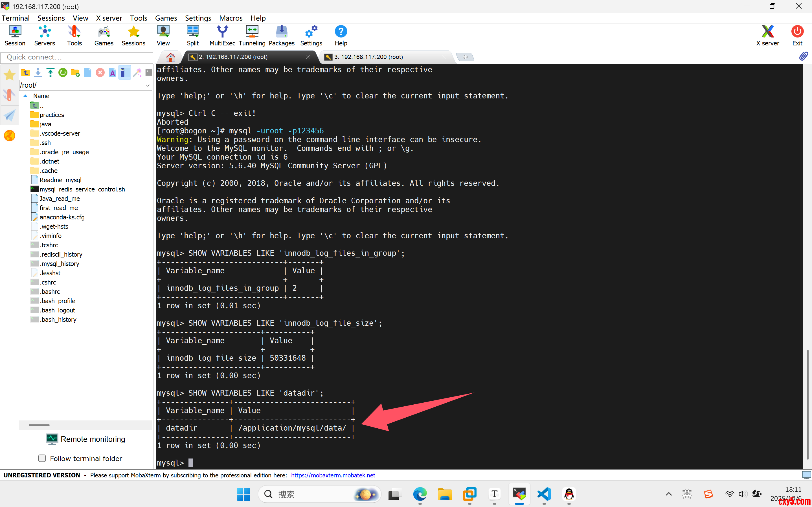This screenshot has height=507, width=812.
Task: Click the Split terminal icon
Action: 192,36
